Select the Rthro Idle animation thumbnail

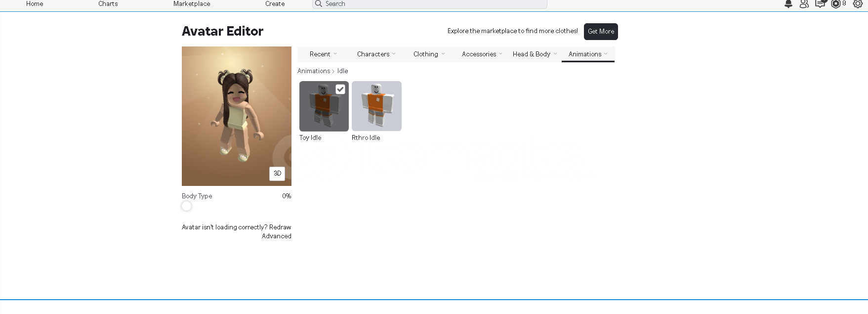[376, 106]
